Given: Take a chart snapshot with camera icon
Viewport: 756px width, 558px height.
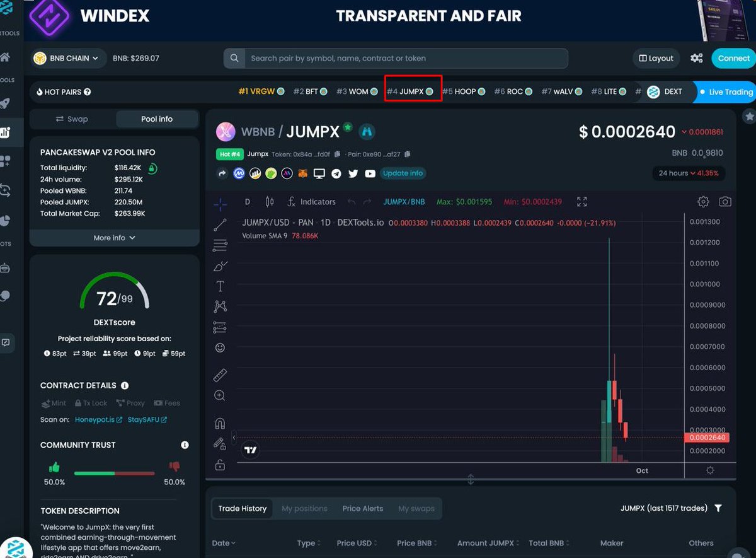Looking at the screenshot, I should [725, 202].
